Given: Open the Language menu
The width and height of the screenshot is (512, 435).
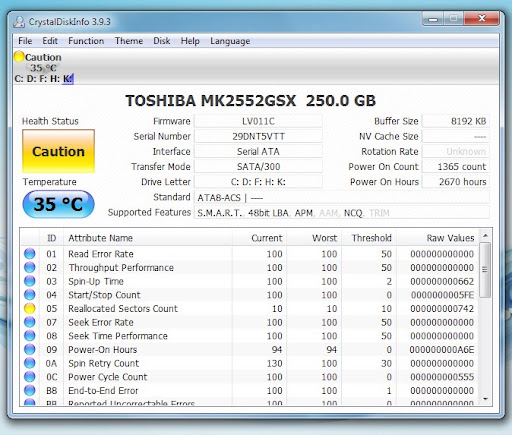Looking at the screenshot, I should tap(230, 41).
